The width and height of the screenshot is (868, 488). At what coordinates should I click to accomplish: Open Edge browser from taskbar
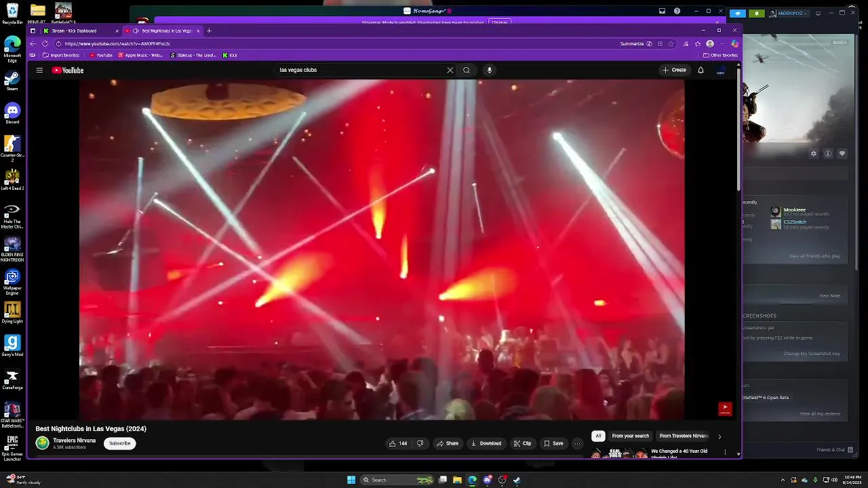[x=473, y=480]
